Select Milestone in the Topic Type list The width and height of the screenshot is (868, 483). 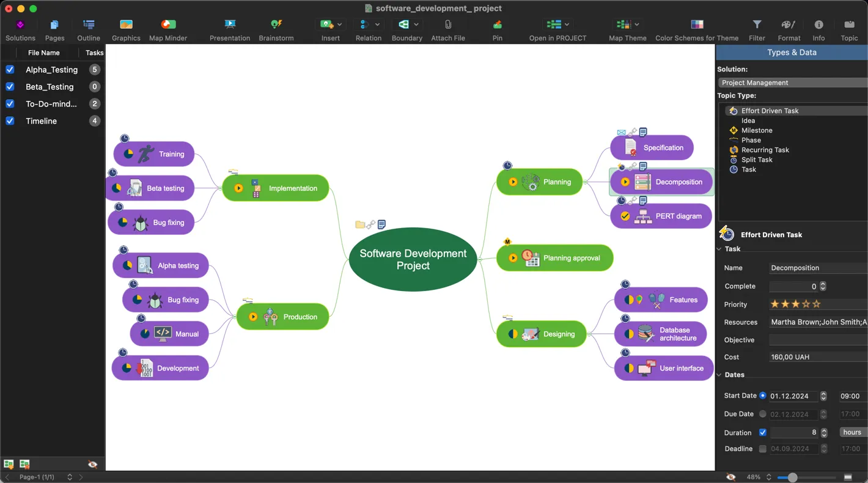pyautogui.click(x=757, y=130)
